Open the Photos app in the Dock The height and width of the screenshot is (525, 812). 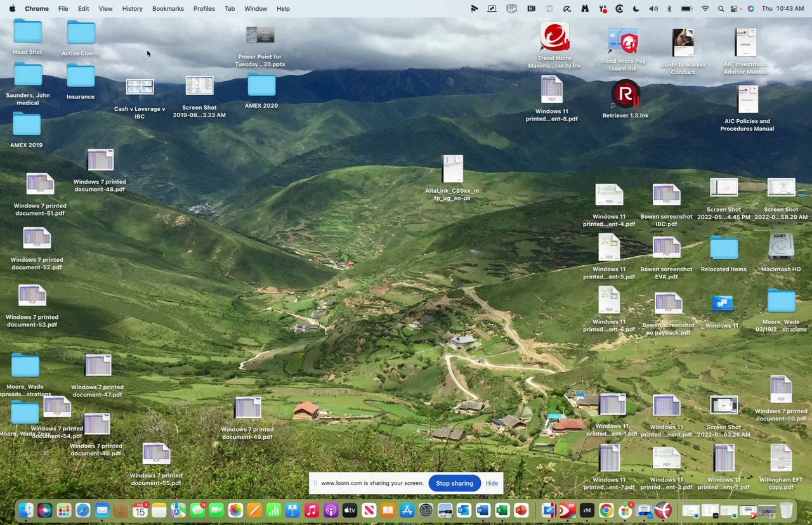click(x=235, y=510)
